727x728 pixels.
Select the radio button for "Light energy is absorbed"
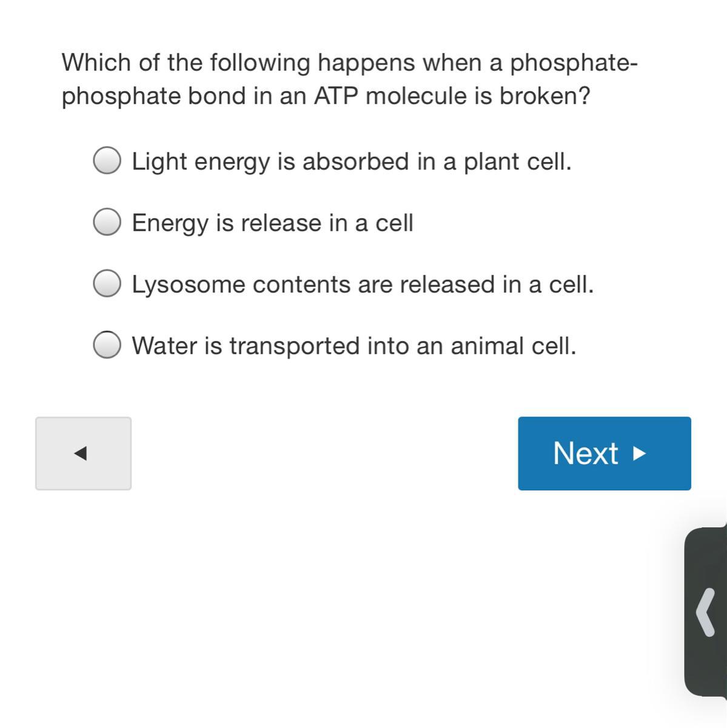click(x=107, y=161)
